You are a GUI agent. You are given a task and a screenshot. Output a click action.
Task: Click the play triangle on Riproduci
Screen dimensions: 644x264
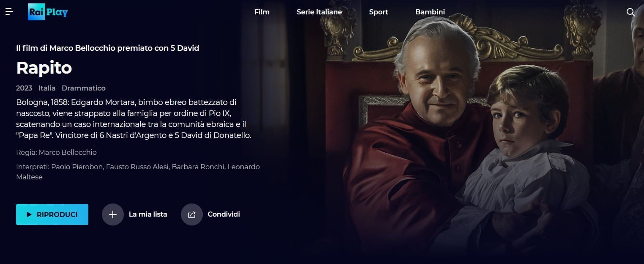29,214
